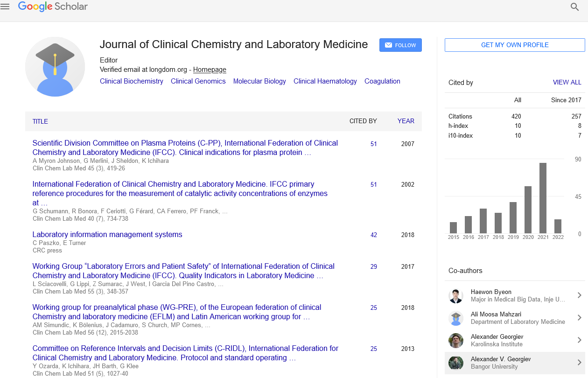The width and height of the screenshot is (588, 378).
Task: Click Ali Moosa Mahzari's avatar icon
Action: point(455,318)
